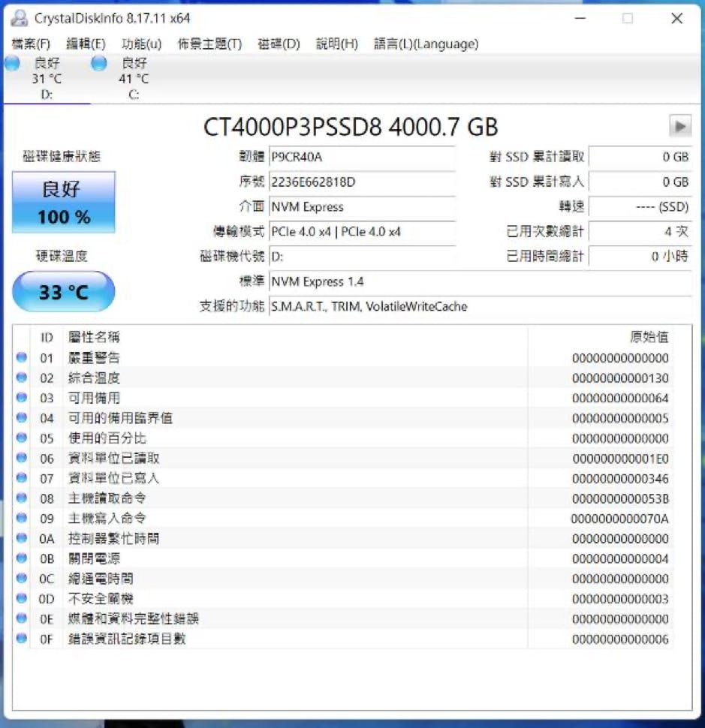Select the 控制器繁忙時間 attribute name
The height and width of the screenshot is (728, 705).
coord(114,539)
